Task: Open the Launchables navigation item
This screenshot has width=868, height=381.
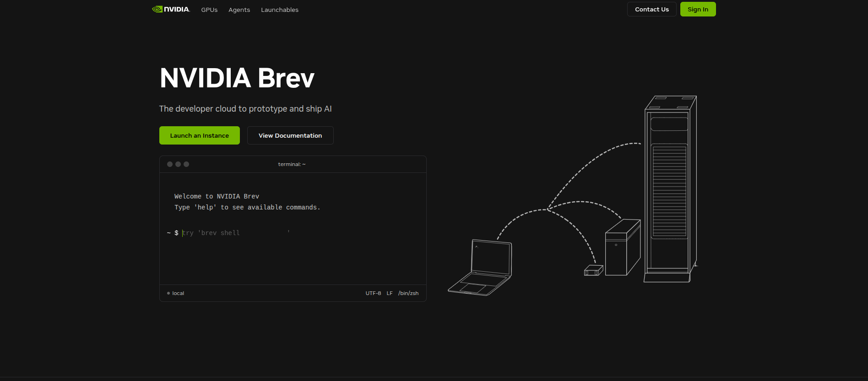Action: pyautogui.click(x=280, y=10)
